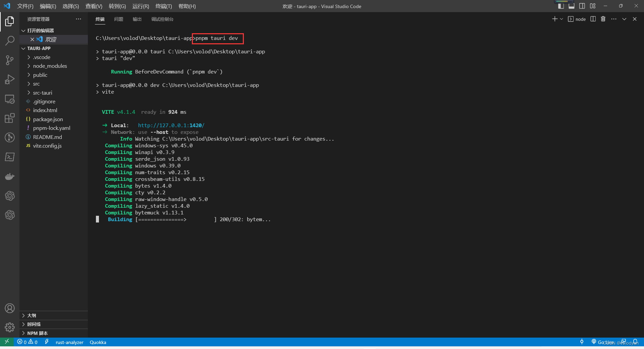Screen dimensions: 644x349
Task: Open the 终端(T) menu
Action: point(164,6)
